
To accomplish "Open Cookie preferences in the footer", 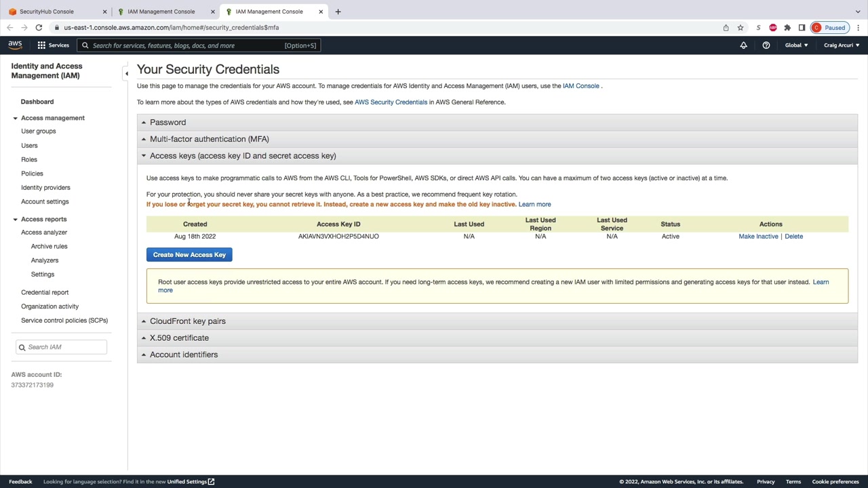I will click(835, 482).
